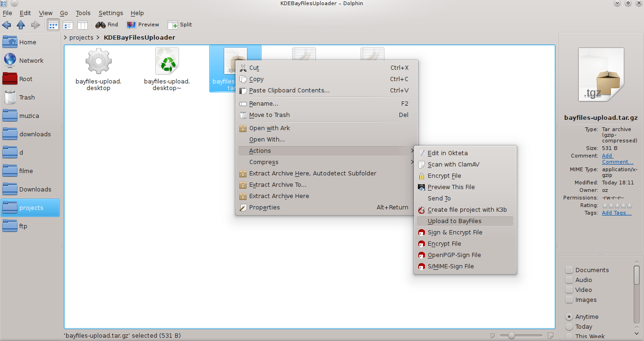Image resolution: width=644 pixels, height=341 pixels.
Task: Select projects in Places panel
Action: (30, 208)
